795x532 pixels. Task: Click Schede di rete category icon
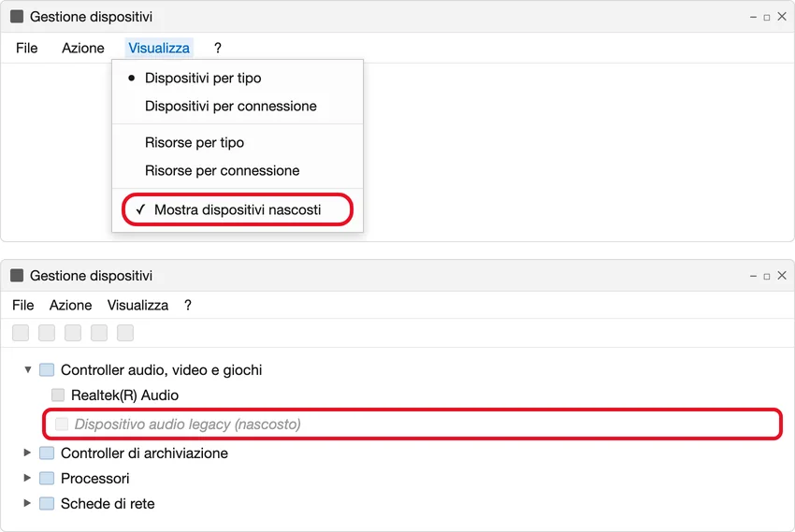[47, 504]
